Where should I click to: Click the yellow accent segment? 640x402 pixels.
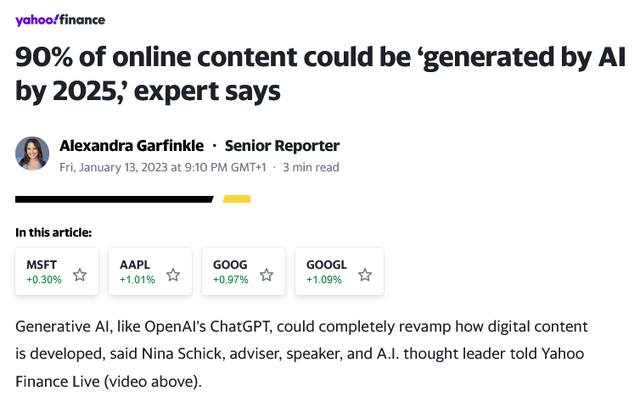pos(236,199)
